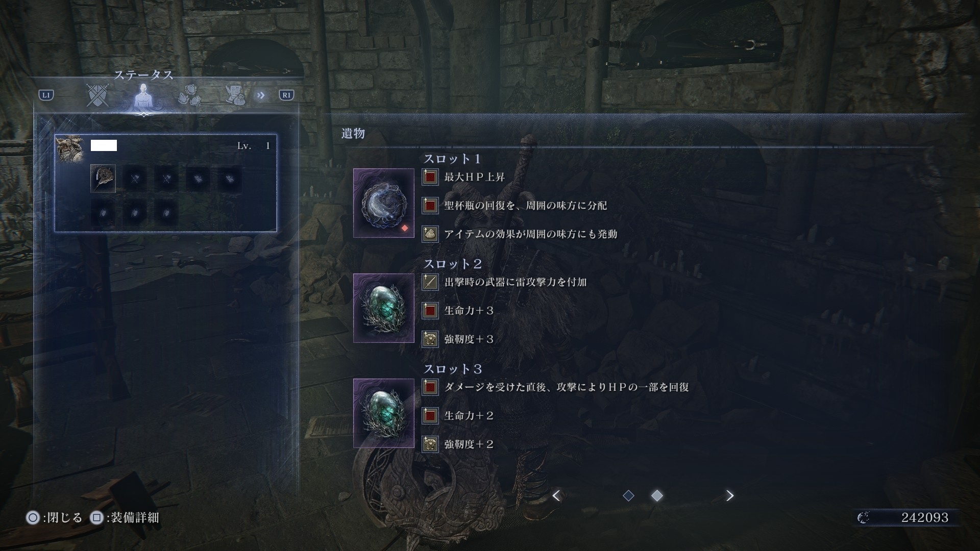Screen dimensions: 980x551
Task: Click the 強靭度+3 poise icon
Action: click(430, 339)
